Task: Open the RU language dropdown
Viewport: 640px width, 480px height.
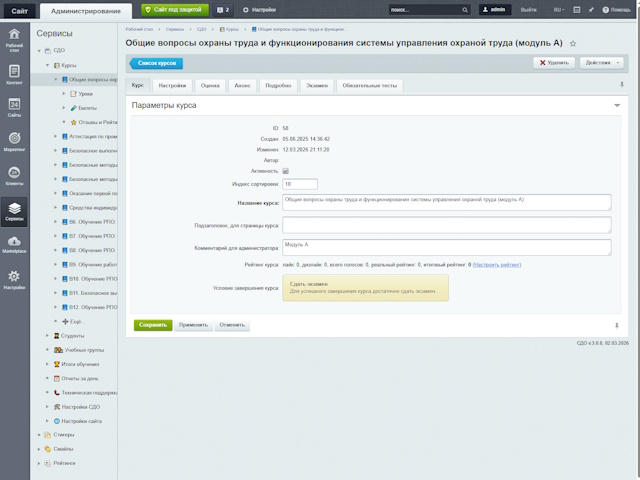Action: point(559,10)
